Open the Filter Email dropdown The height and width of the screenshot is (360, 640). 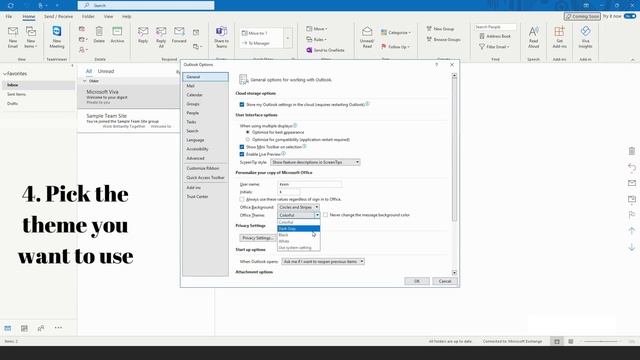coord(494,47)
